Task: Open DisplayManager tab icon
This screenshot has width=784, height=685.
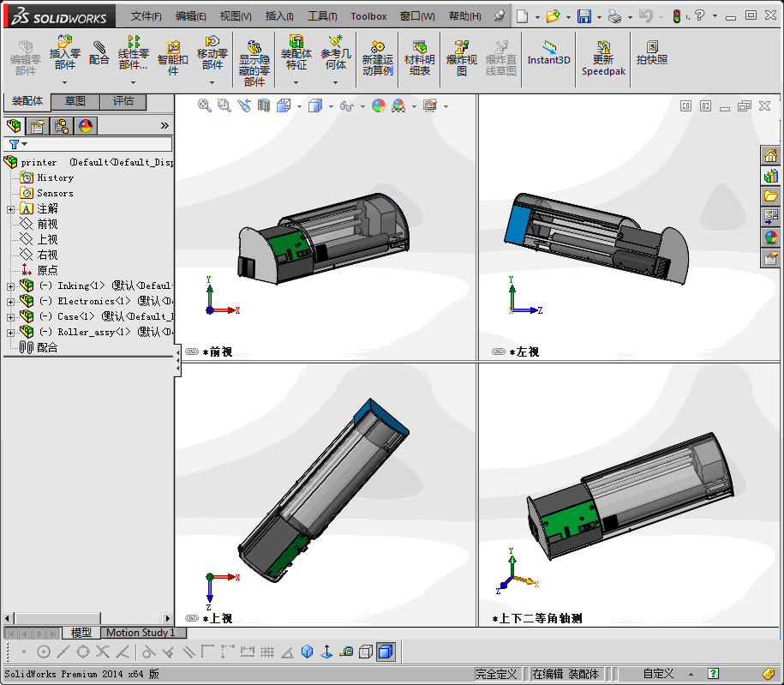Action: coord(86,125)
